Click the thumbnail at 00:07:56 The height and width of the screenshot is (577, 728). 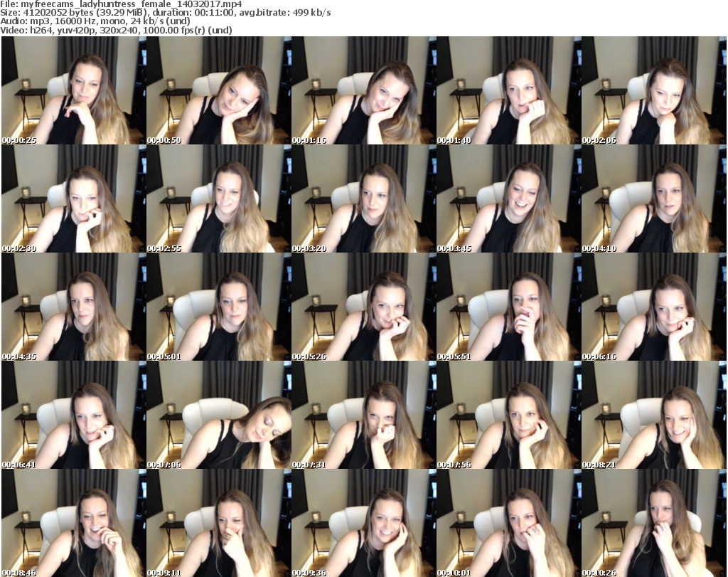click(509, 415)
